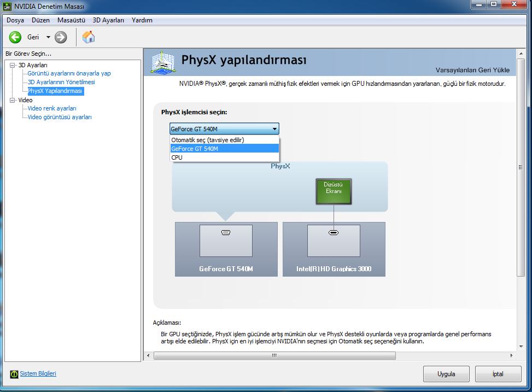
Task: Click the vertical scrollbar down arrow
Action: [521, 347]
